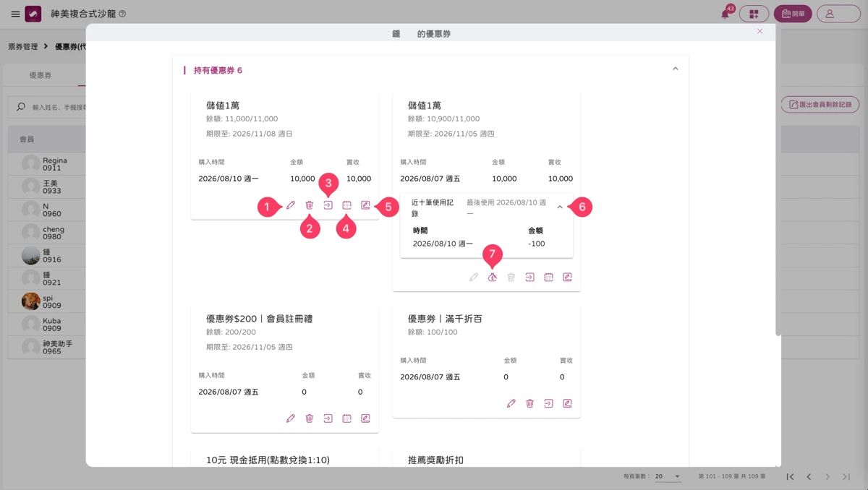This screenshot has height=490, width=868.
Task: Click the 票券管理 breadcrumb link
Action: point(23,46)
